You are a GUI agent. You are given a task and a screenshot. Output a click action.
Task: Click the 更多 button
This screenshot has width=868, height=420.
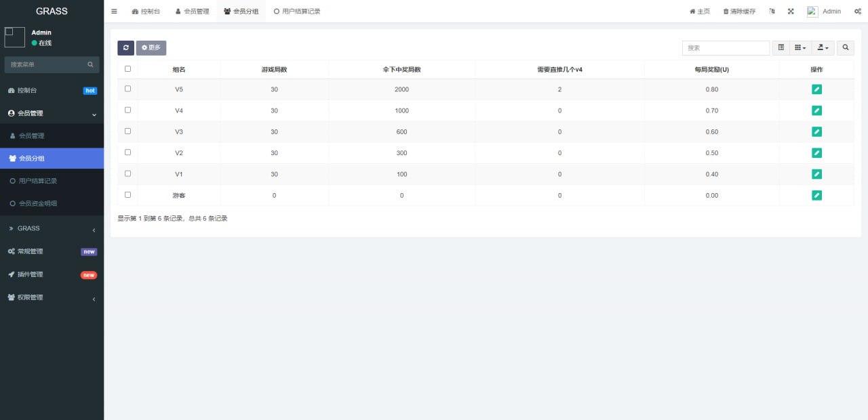(151, 48)
